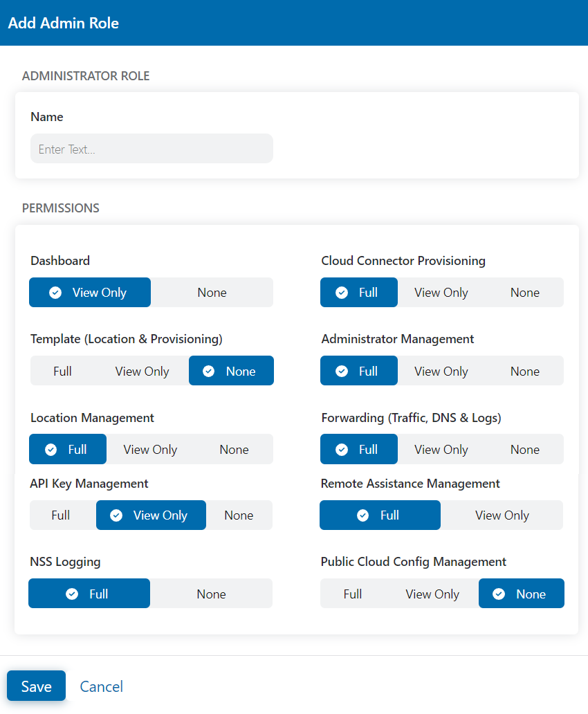Select View Only for Forwarding (Traffic, DNS & Logs)
588x714 pixels.
(441, 449)
